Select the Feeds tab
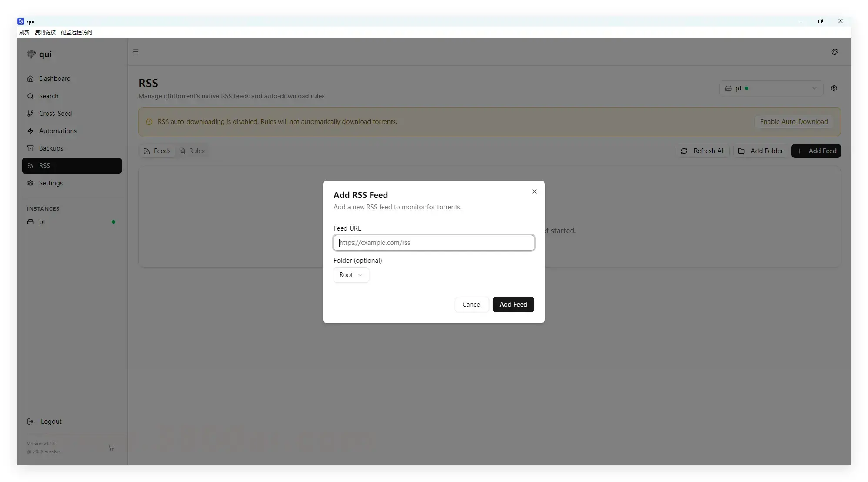868x482 pixels. [x=157, y=151]
